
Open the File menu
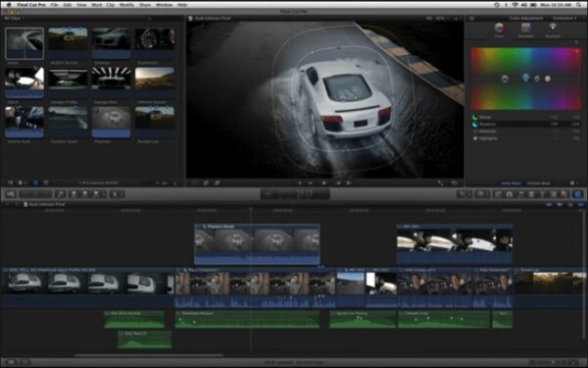(54, 5)
